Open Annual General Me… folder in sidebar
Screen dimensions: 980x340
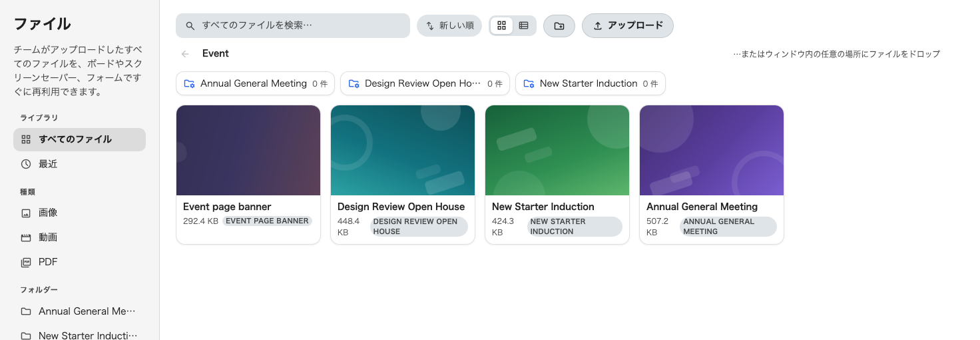(79, 311)
